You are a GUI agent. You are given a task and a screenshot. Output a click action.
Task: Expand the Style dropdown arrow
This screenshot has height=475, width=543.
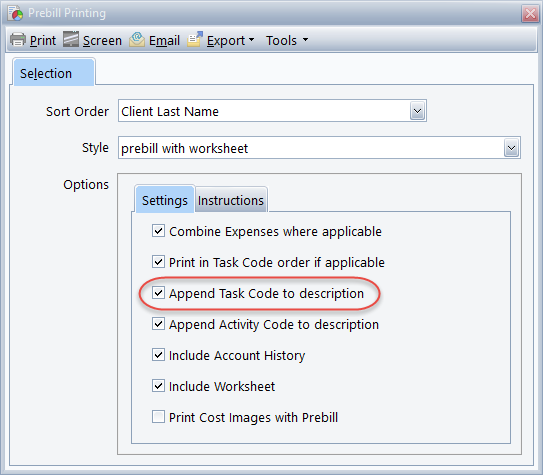[x=511, y=148]
